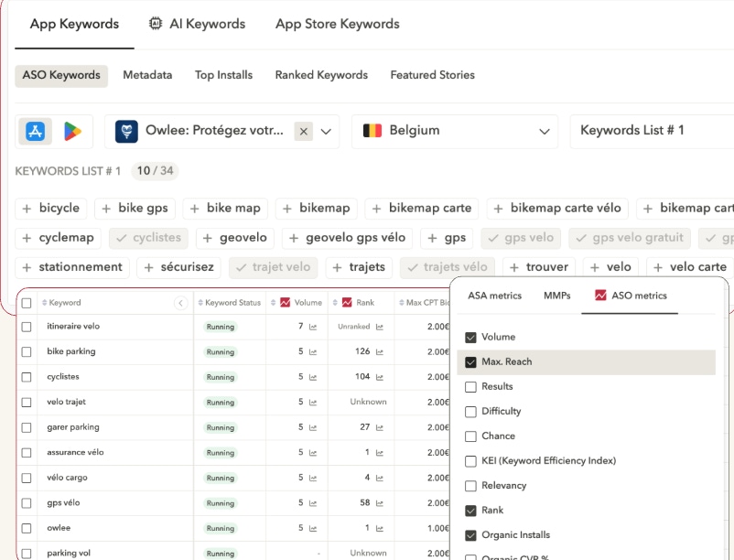Viewport: 734px width, 560px height.
Task: Click the red chart icon in the Volume column header
Action: 285,302
